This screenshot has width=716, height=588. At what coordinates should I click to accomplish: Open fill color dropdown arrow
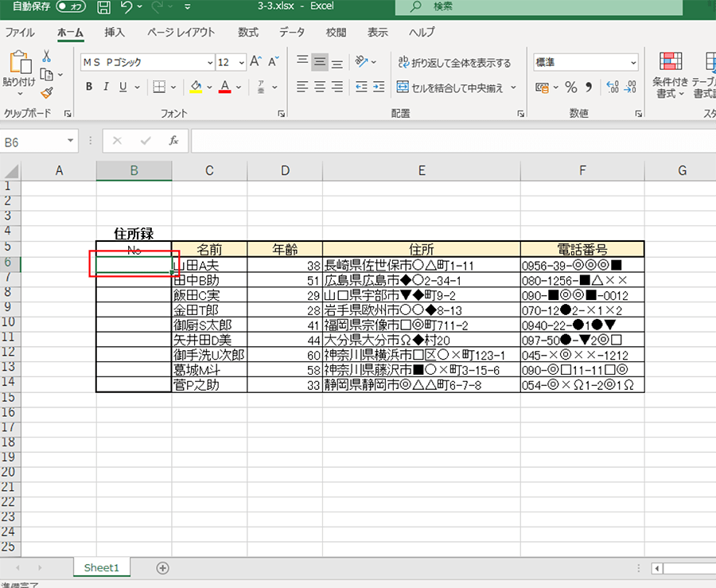tap(209, 87)
